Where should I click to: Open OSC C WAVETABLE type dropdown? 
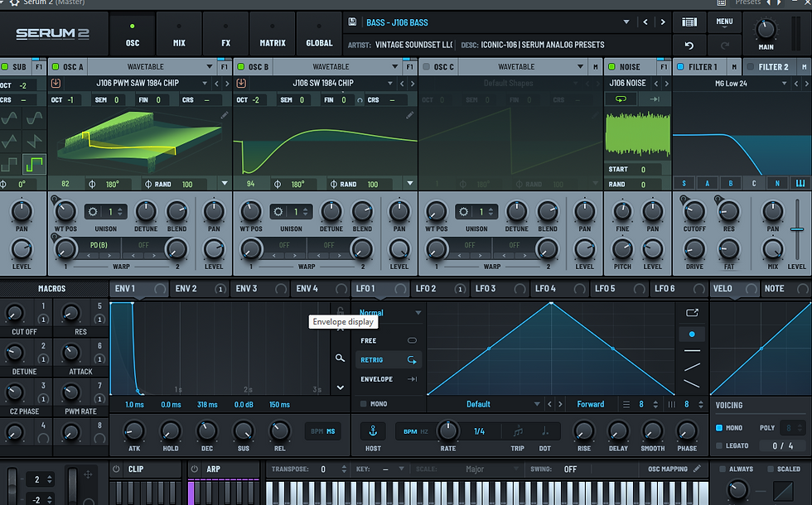coord(580,67)
